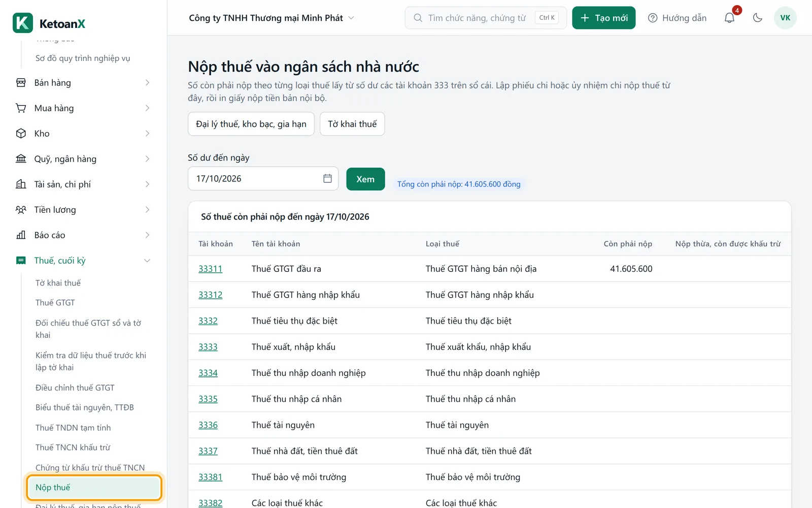812x508 pixels.
Task: Open account 3334 link
Action: click(x=208, y=373)
